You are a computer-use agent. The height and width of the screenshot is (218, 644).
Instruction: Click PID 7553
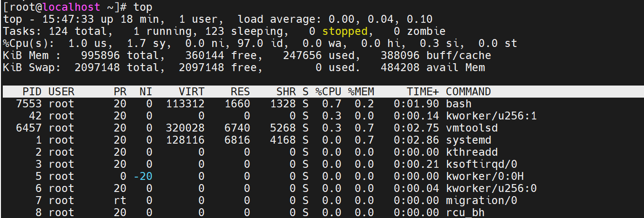coord(29,104)
